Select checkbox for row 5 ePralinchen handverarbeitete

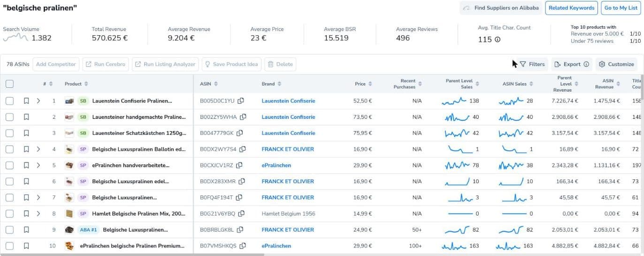click(x=9, y=165)
